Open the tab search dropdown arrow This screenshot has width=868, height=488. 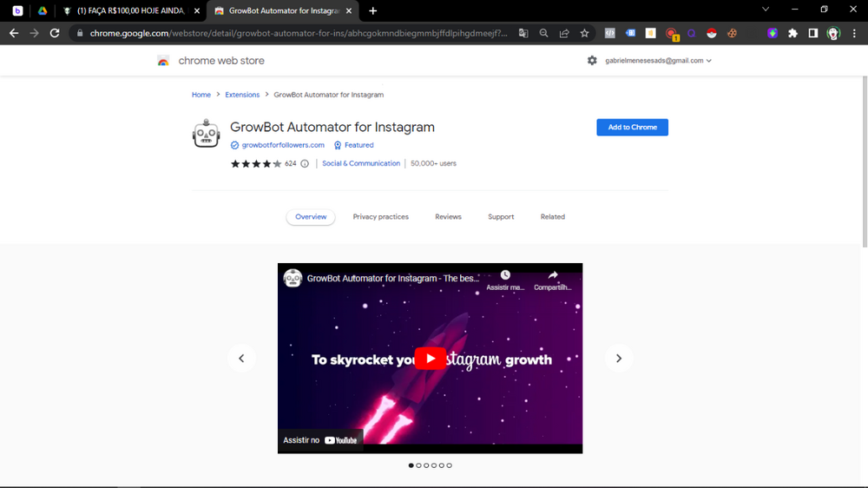[x=766, y=10]
